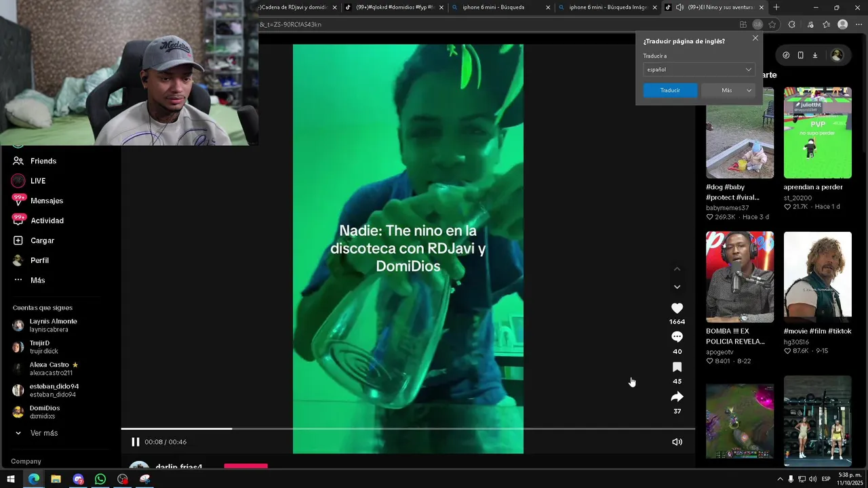This screenshot has height=488, width=868.
Task: Open 'aprendan a perder' video thumbnail
Action: click(x=818, y=133)
